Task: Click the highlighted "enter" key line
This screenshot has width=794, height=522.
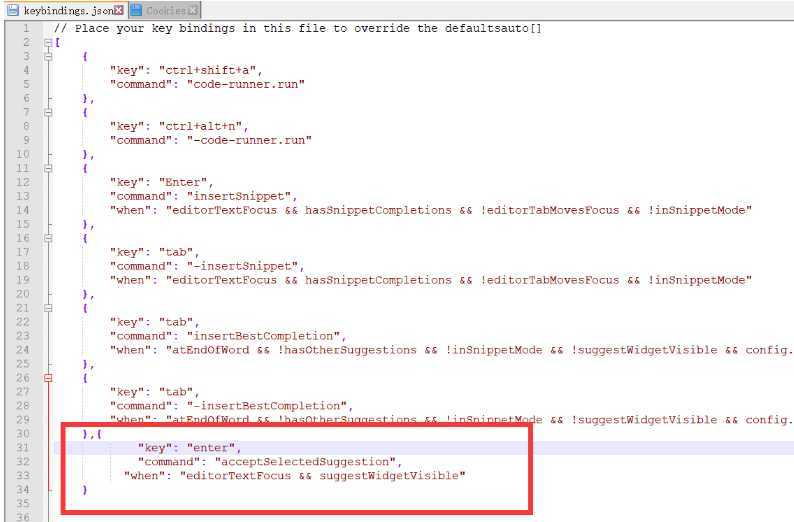Action: [423, 448]
